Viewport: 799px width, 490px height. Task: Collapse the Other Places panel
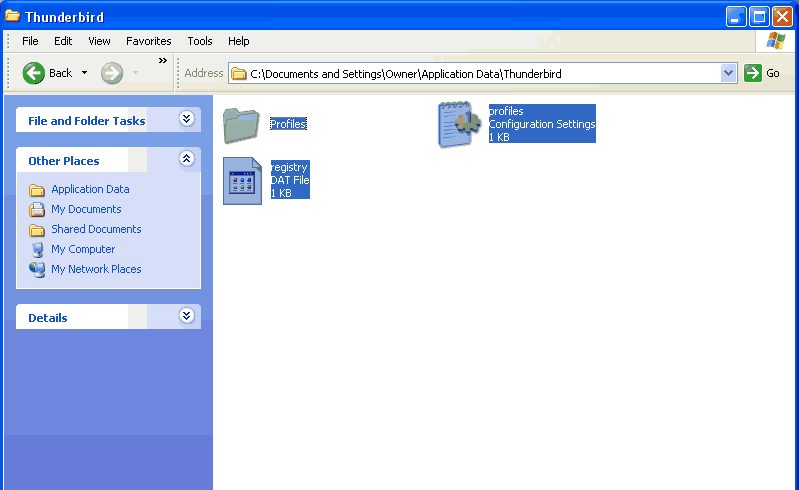coord(187,159)
